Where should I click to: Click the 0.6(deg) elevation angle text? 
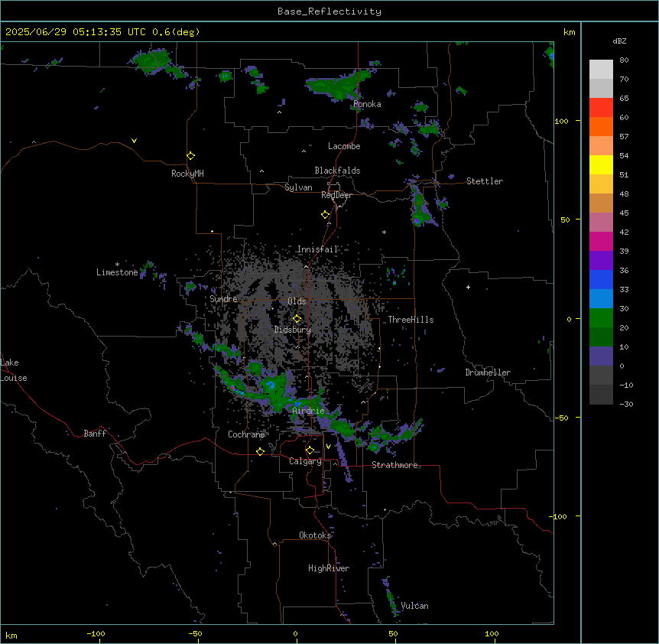pyautogui.click(x=176, y=32)
